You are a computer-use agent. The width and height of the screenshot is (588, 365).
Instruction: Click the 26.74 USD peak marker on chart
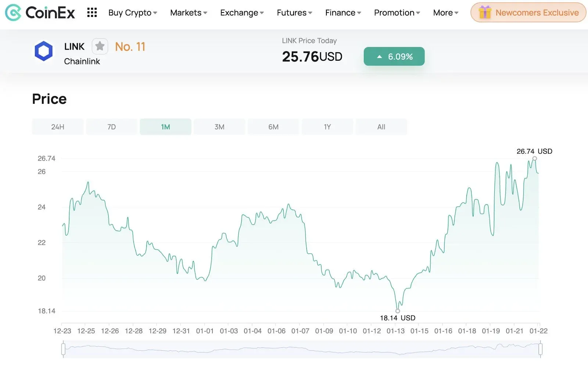click(x=535, y=159)
